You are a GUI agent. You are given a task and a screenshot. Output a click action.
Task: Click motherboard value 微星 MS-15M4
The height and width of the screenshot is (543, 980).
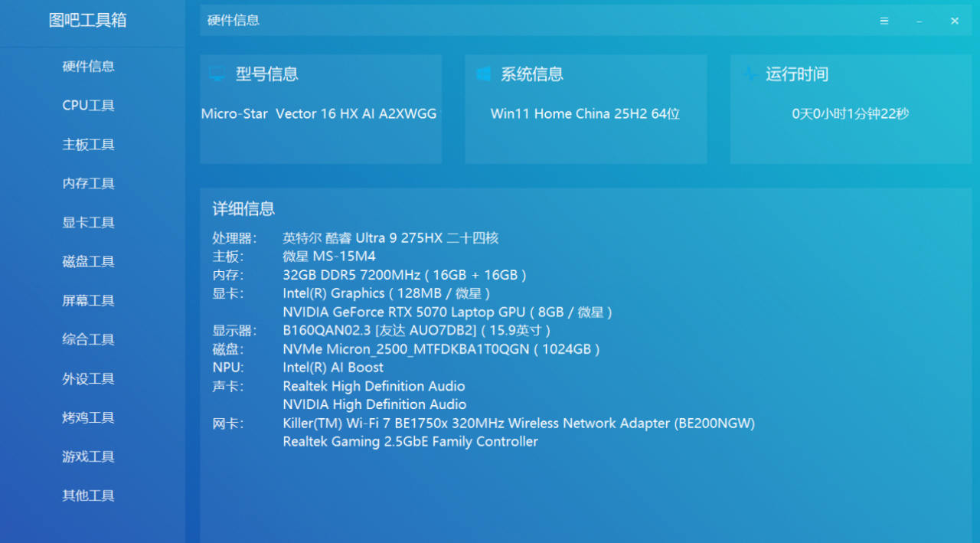tap(329, 257)
